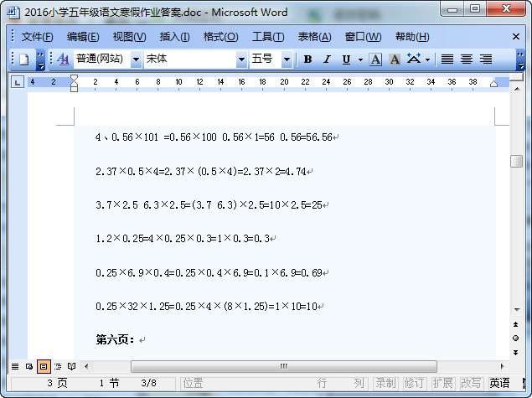Screen dimensions: 532x398
Task: Click the New blank document icon
Action: point(23,59)
